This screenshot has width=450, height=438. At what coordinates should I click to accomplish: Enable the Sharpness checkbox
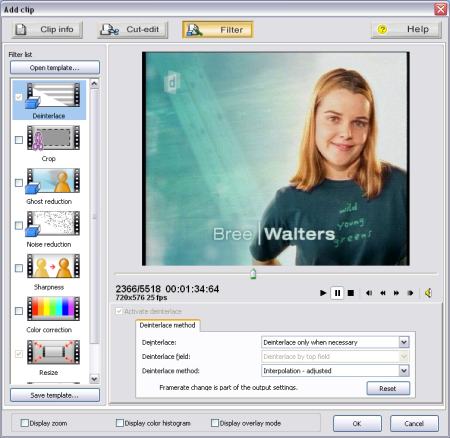(x=19, y=268)
